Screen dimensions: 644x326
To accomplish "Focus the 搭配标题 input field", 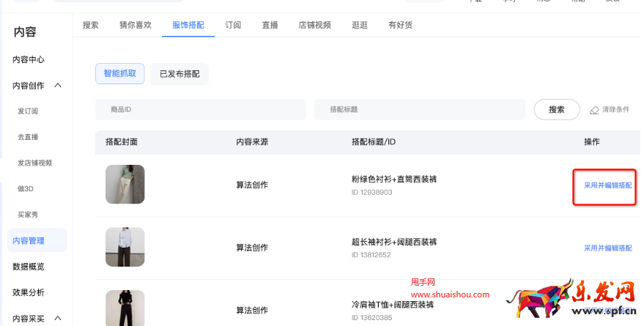I will pos(419,110).
